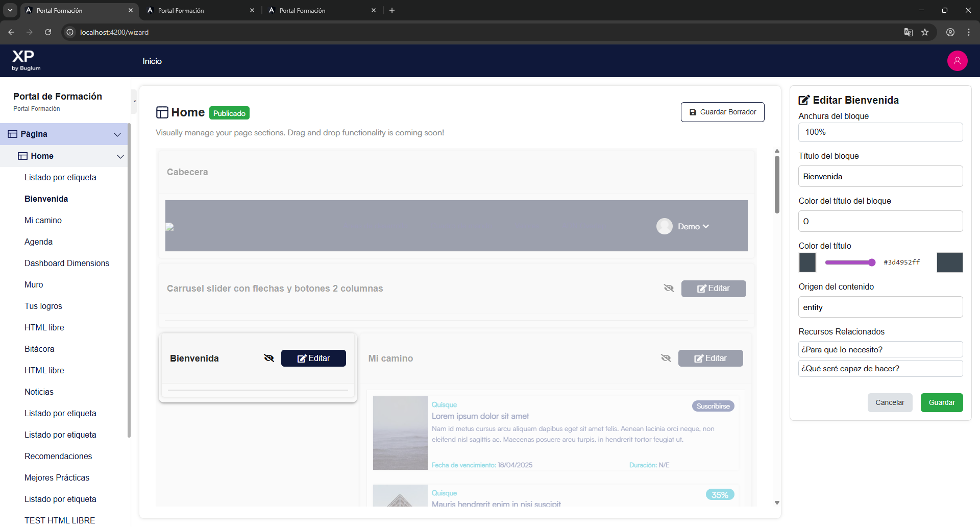Click the Cancelar button

(x=890, y=402)
